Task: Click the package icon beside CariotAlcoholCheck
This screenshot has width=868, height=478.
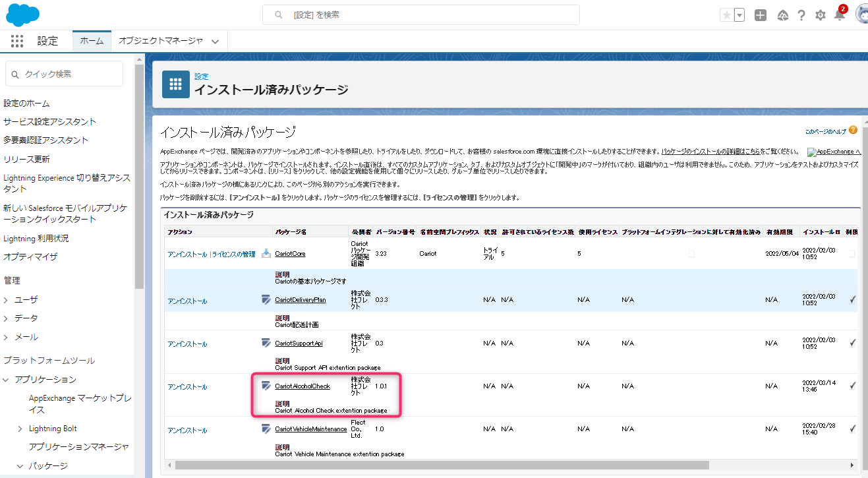Action: coord(266,386)
